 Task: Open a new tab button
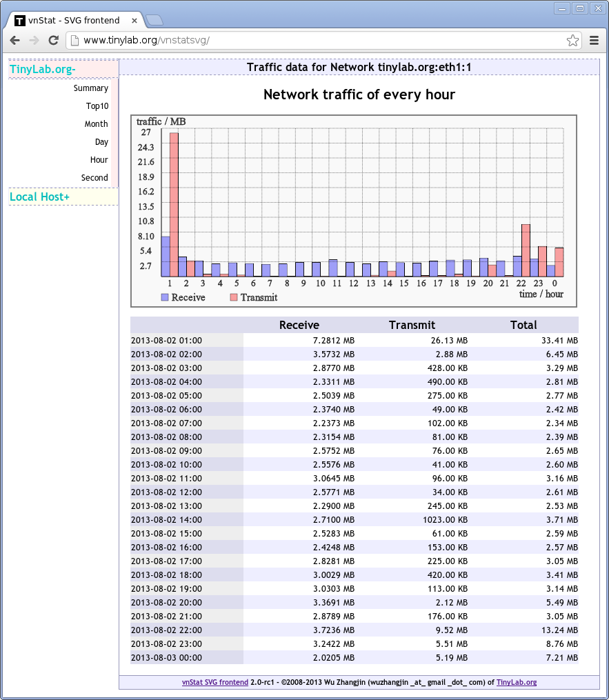(154, 20)
